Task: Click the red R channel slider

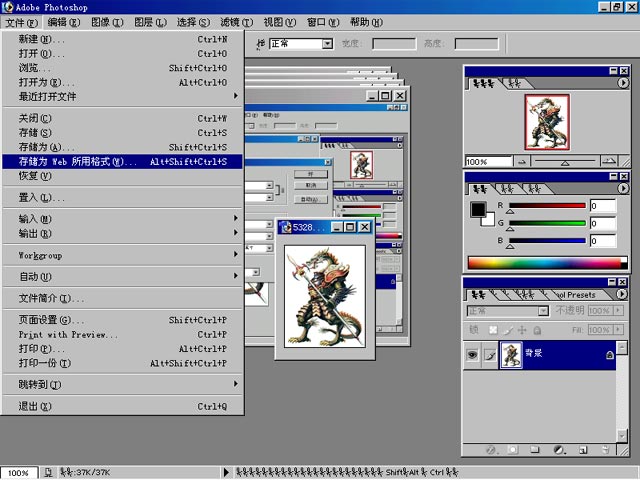Action: pyautogui.click(x=547, y=207)
